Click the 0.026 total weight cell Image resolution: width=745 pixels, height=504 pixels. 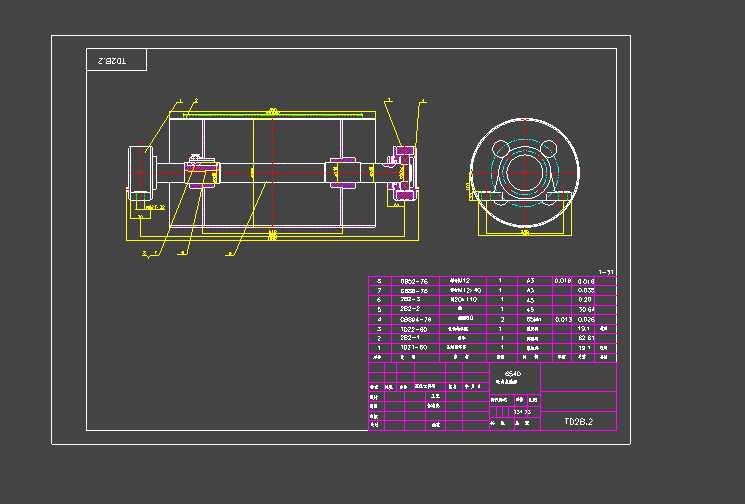(585, 319)
